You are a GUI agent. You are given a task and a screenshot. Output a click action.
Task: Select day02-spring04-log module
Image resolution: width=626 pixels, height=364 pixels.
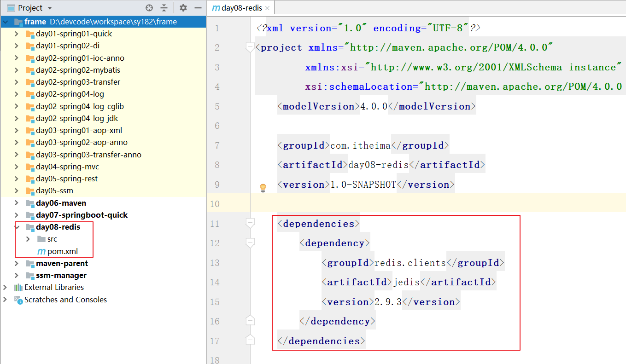70,94
